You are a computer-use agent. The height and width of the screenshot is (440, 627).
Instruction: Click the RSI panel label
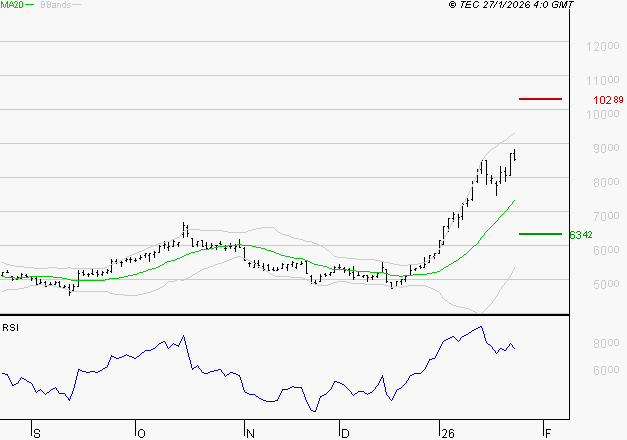click(10, 328)
